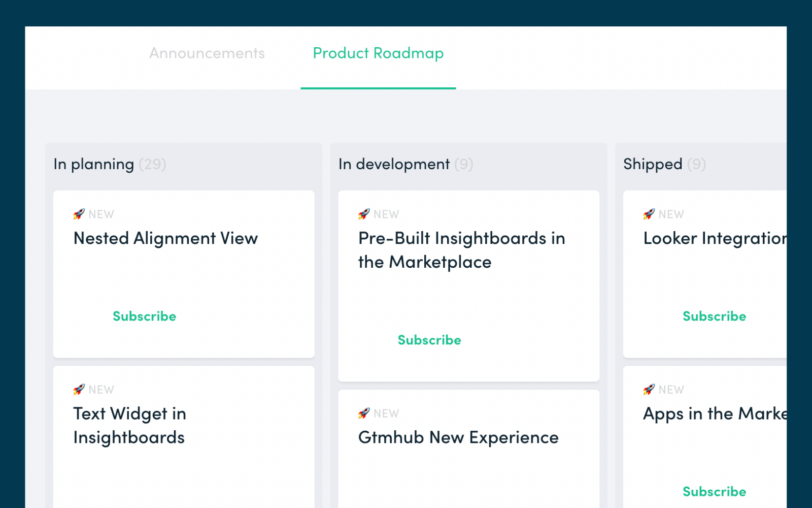Image resolution: width=812 pixels, height=508 pixels.
Task: Click the (9) count beside In development
Action: 463,164
